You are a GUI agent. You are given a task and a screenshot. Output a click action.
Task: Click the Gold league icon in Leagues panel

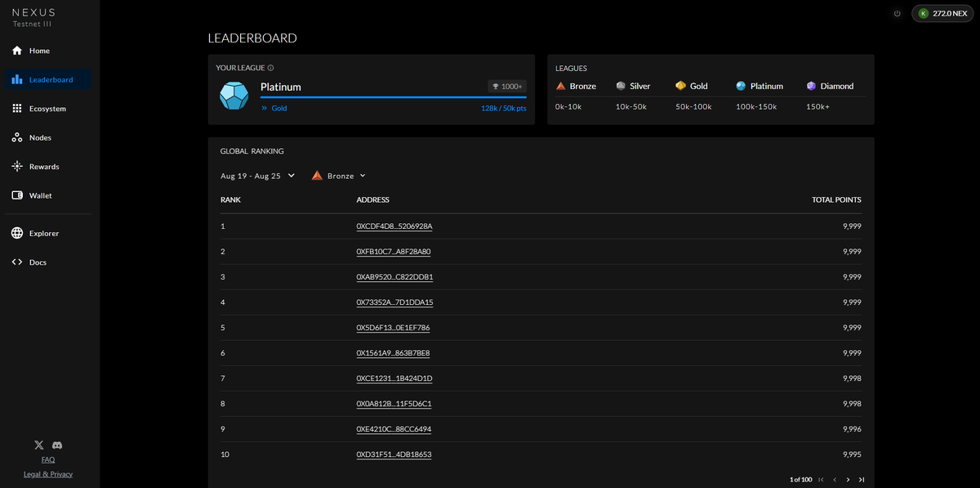680,86
